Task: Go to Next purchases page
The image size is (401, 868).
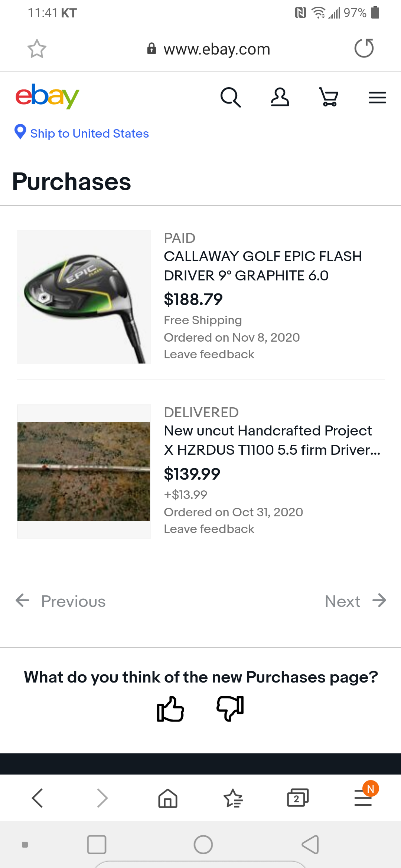Action: [x=355, y=601]
